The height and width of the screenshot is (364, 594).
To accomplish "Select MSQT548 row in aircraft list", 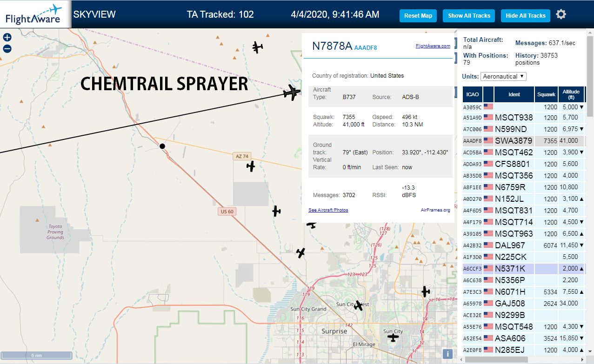I will [x=523, y=327].
